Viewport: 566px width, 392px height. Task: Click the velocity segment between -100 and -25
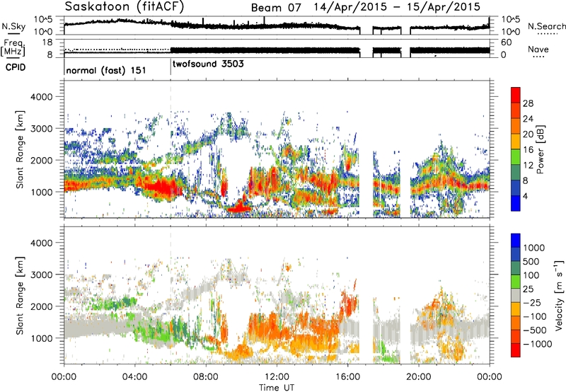pyautogui.click(x=516, y=309)
